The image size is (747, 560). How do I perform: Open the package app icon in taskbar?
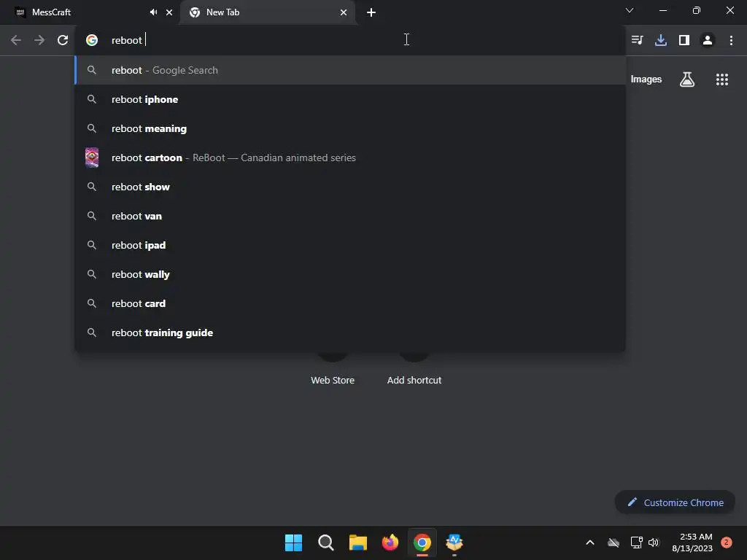454,542
